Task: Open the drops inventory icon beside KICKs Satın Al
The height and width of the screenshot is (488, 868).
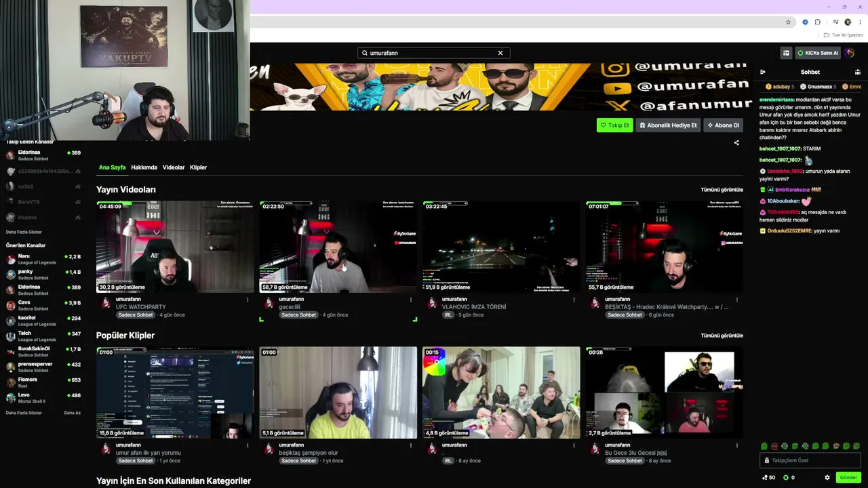Action: click(786, 53)
